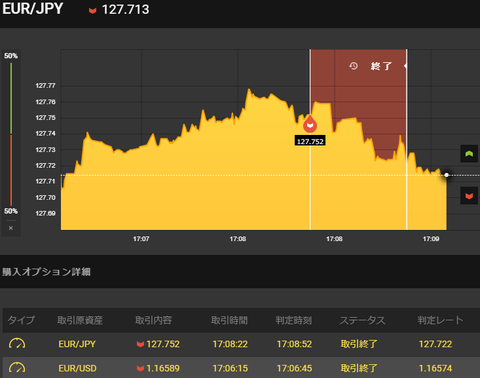
Task: Click the 17:06:45 judgment time cell
Action: click(x=294, y=368)
